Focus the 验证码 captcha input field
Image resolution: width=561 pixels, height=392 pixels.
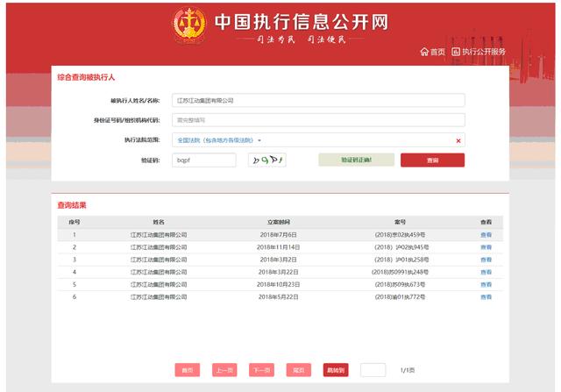[204, 160]
